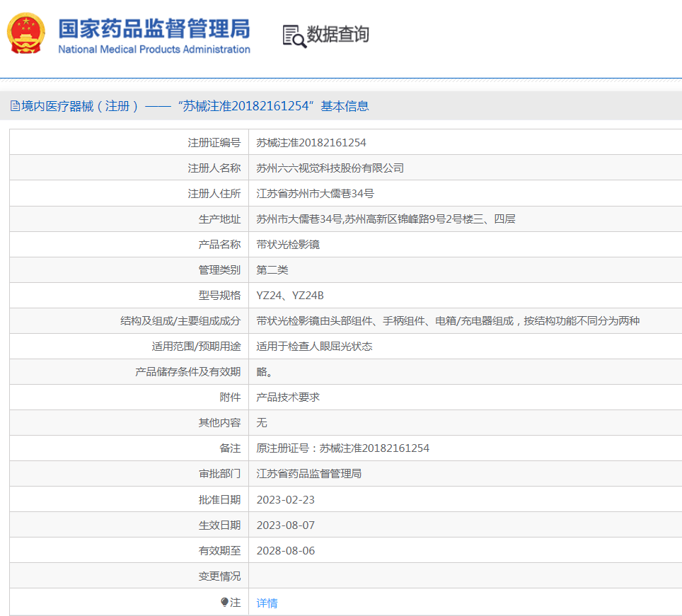Click the 管理类别 label
This screenshot has width=682, height=616.
(x=219, y=270)
